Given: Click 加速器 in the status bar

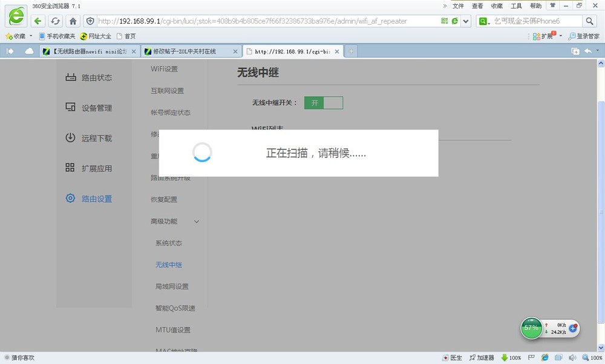Looking at the screenshot, I should [x=482, y=357].
